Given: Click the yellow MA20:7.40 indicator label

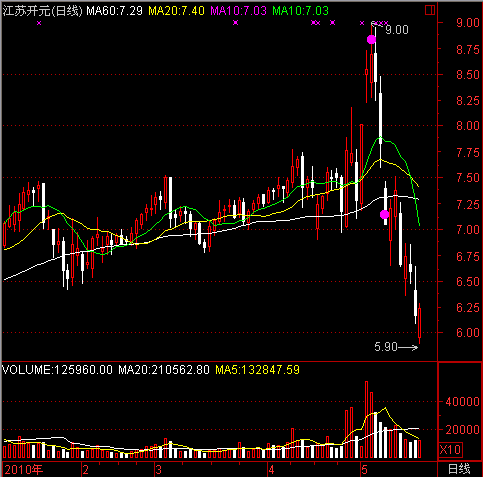Looking at the screenshot, I should click(176, 11).
